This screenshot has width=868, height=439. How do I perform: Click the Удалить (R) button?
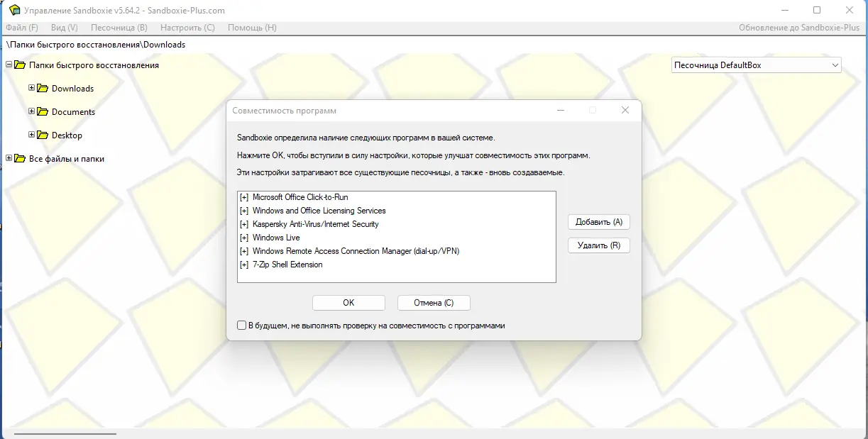coord(599,245)
